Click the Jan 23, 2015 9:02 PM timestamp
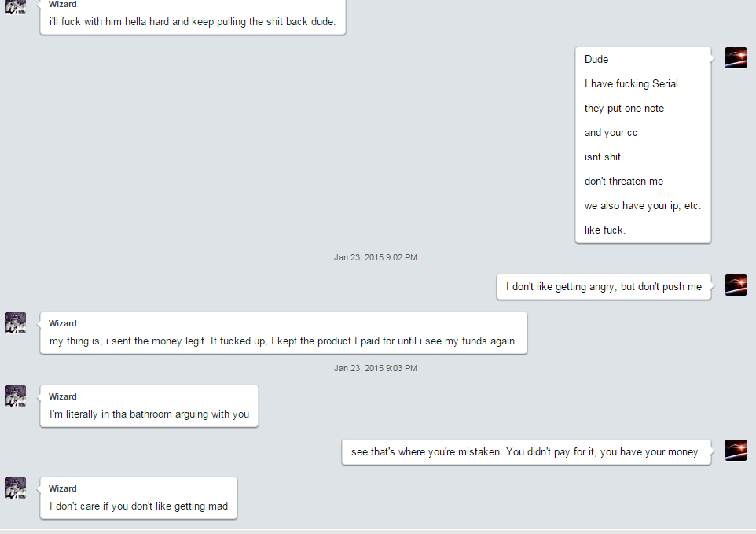The height and width of the screenshot is (534, 756). [x=376, y=257]
